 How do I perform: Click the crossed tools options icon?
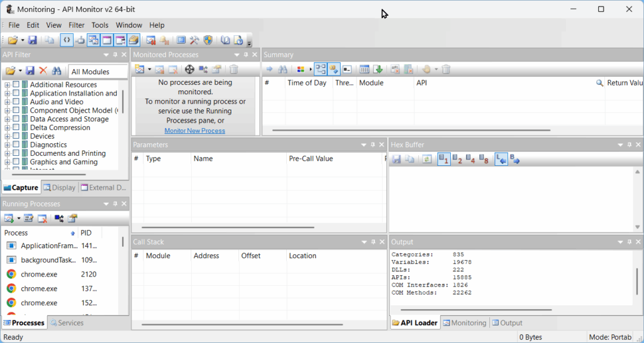point(195,40)
